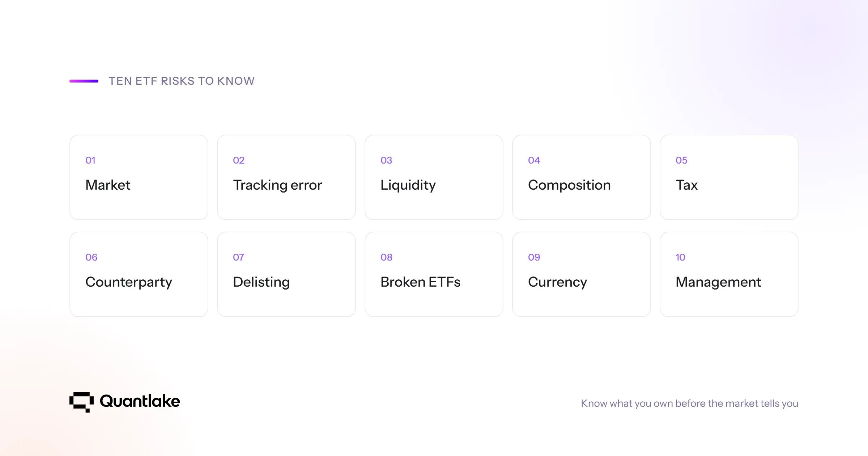Select the Tax risk card
Viewport: 868px width, 456px height.
(x=729, y=177)
